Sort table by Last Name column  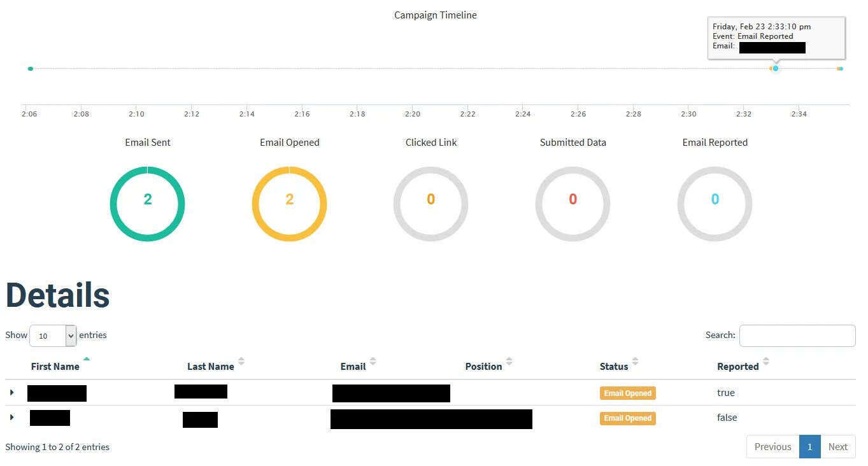point(211,366)
